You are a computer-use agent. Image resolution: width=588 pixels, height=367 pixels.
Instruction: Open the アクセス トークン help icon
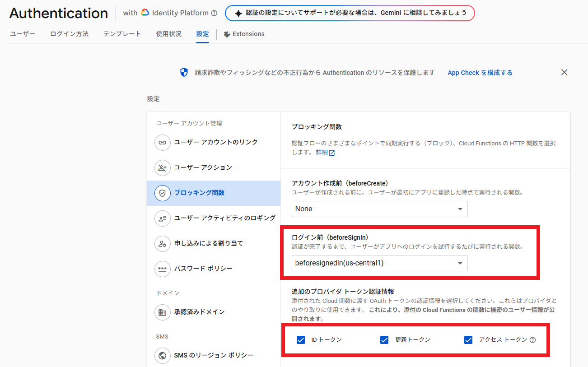coord(532,340)
